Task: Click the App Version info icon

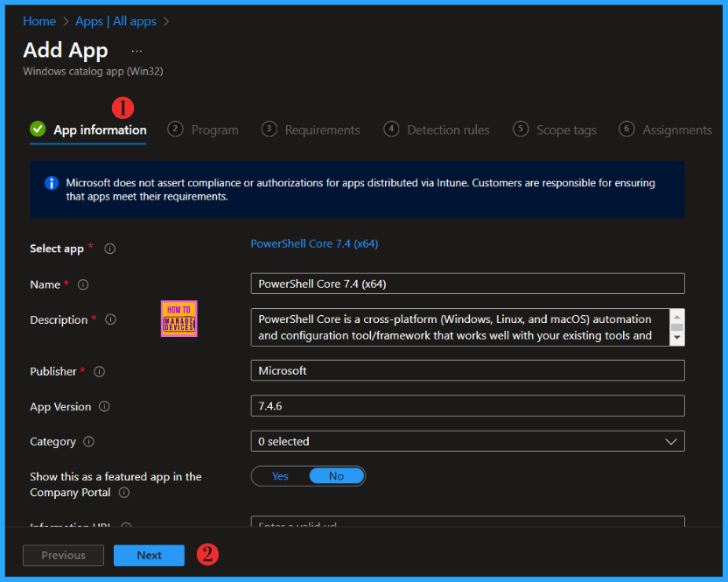Action: 104,406
